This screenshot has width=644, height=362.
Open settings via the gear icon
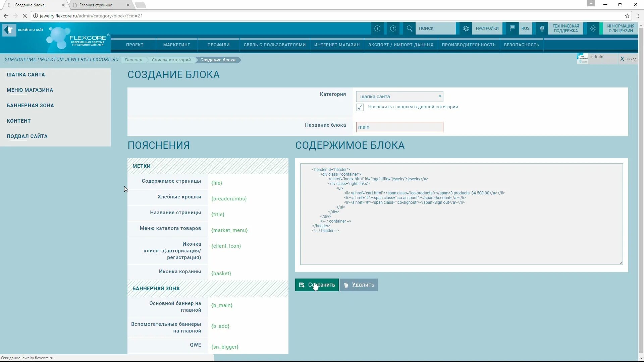[466, 28]
